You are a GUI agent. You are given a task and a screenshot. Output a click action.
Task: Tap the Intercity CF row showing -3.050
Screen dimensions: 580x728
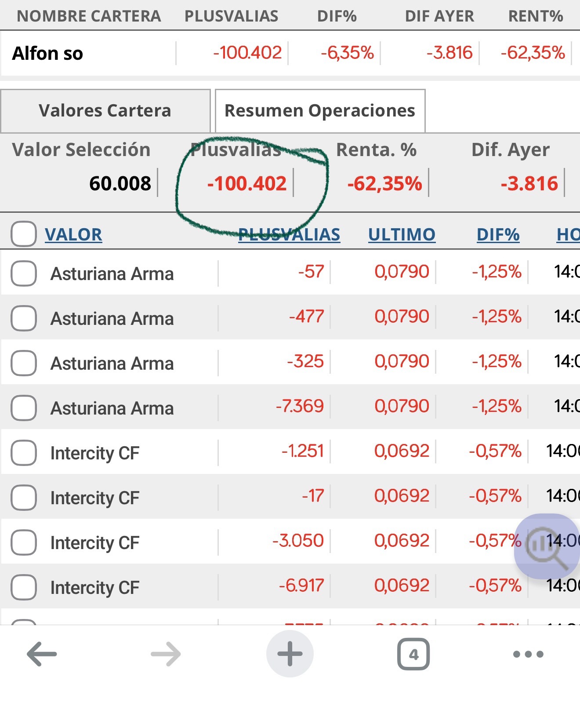point(95,542)
